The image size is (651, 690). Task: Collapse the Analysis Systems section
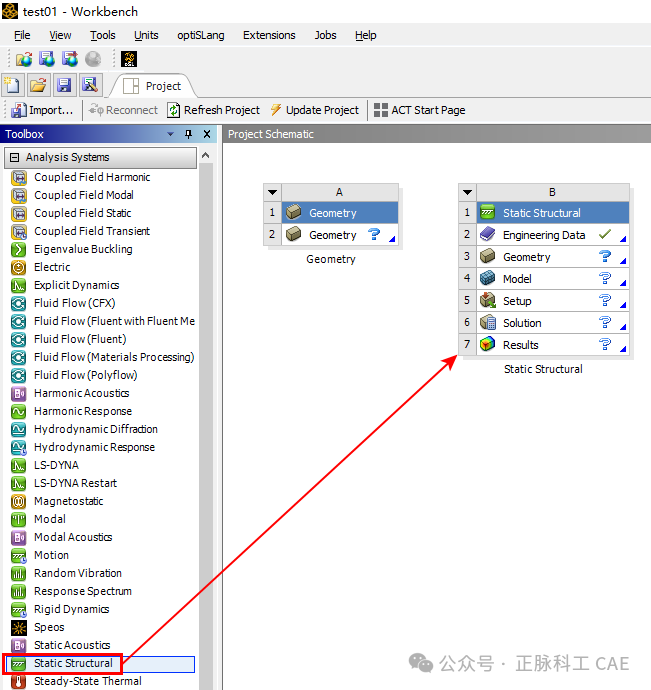coord(14,158)
